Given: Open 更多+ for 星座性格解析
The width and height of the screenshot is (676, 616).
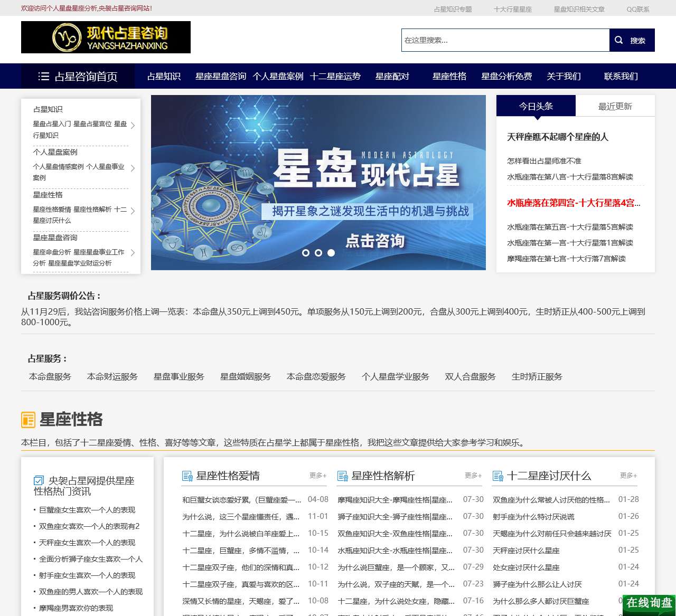Looking at the screenshot, I should coord(473,476).
